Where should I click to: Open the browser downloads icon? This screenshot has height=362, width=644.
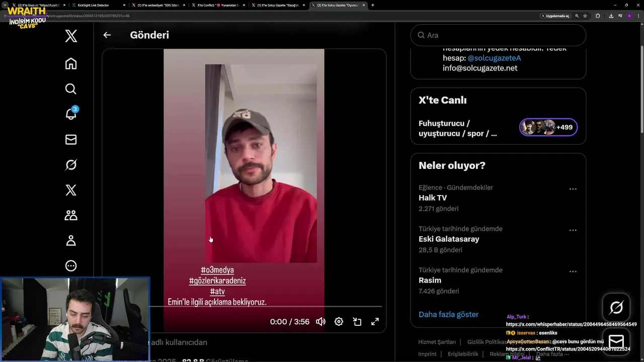(x=611, y=16)
